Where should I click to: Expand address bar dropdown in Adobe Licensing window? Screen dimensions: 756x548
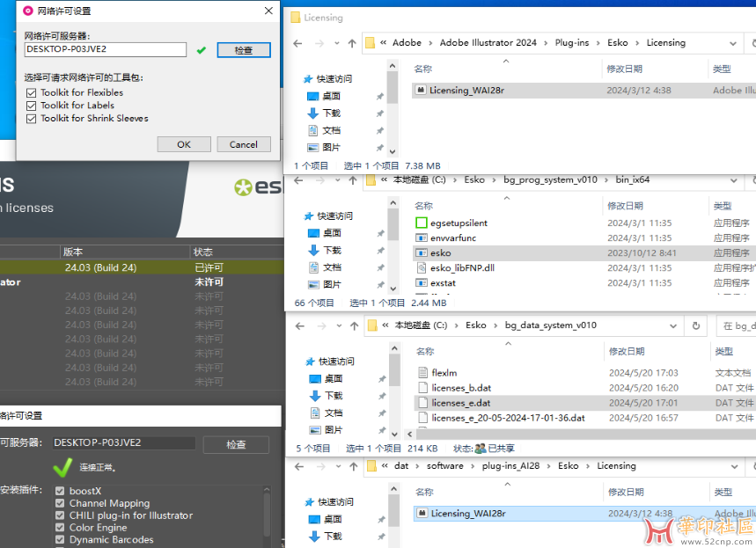(733, 43)
